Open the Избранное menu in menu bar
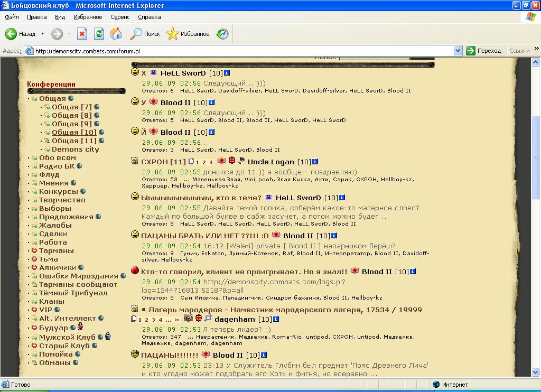The image size is (541, 392). pyautogui.click(x=88, y=17)
